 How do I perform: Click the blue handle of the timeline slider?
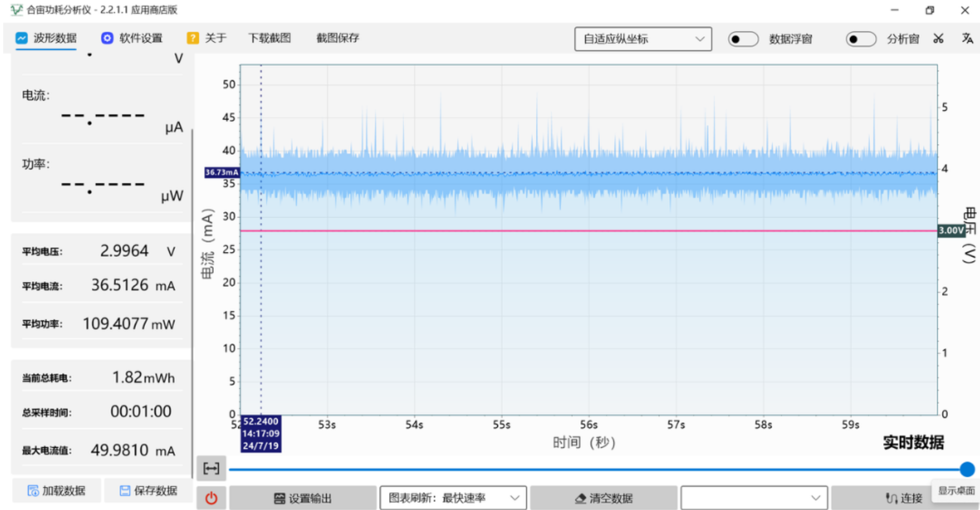click(967, 469)
